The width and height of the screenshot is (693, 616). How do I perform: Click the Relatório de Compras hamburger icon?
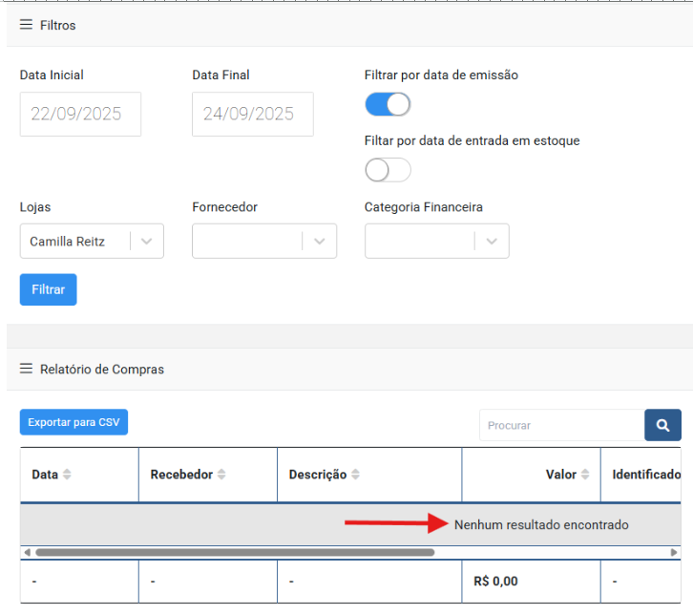click(x=27, y=369)
